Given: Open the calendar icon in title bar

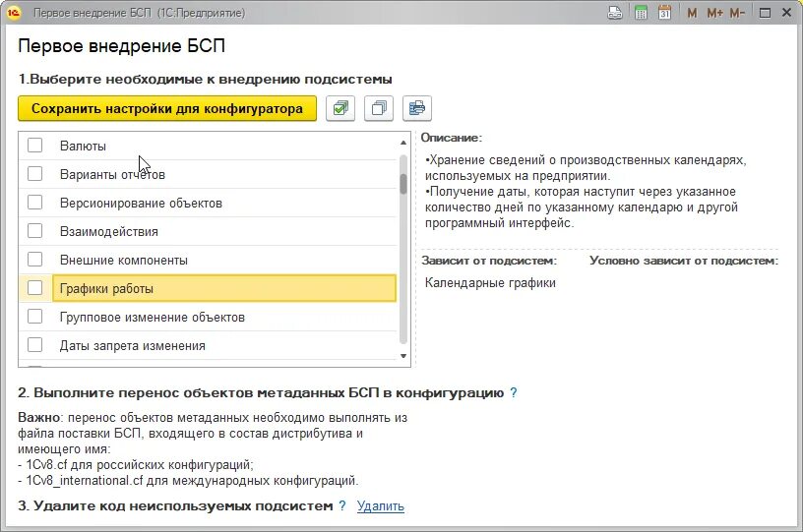Looking at the screenshot, I should click(664, 13).
